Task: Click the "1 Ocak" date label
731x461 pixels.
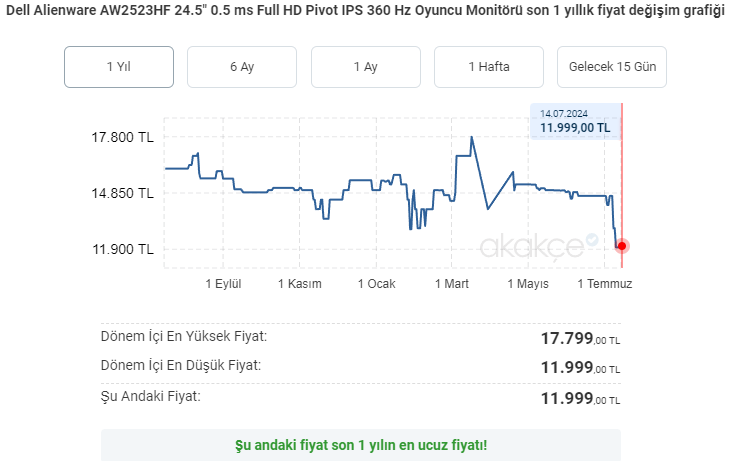Action: tap(376, 284)
